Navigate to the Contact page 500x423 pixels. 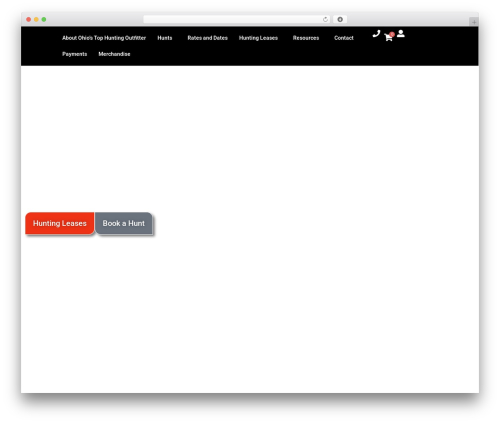[344, 38]
